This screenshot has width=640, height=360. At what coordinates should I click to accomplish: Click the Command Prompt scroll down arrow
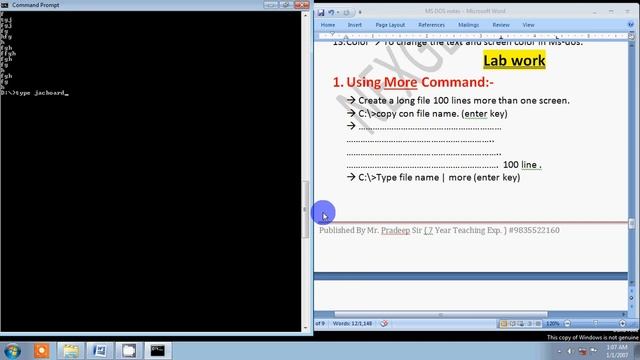[x=306, y=328]
